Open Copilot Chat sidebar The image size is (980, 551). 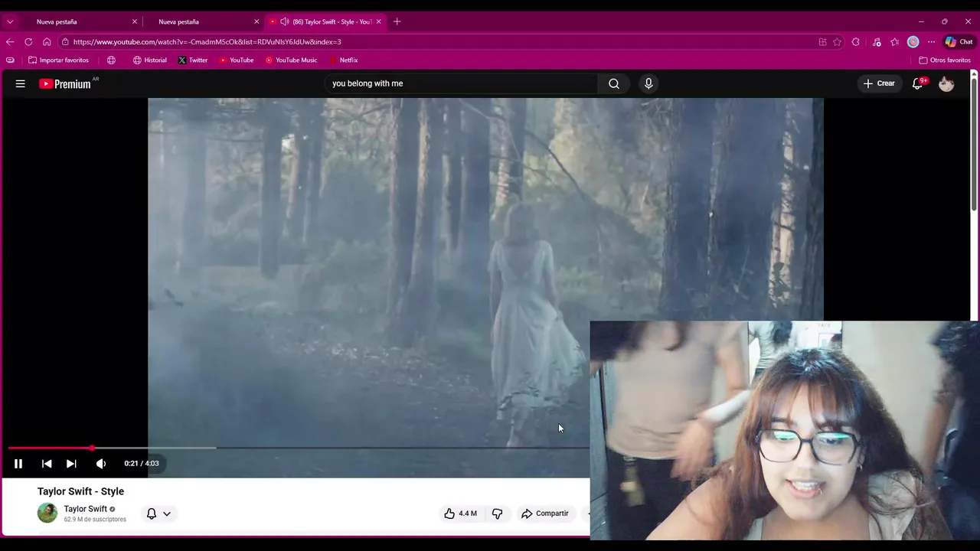pos(959,42)
